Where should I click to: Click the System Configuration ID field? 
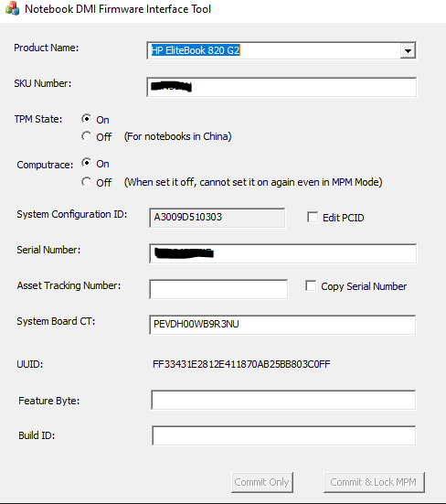click(x=218, y=218)
